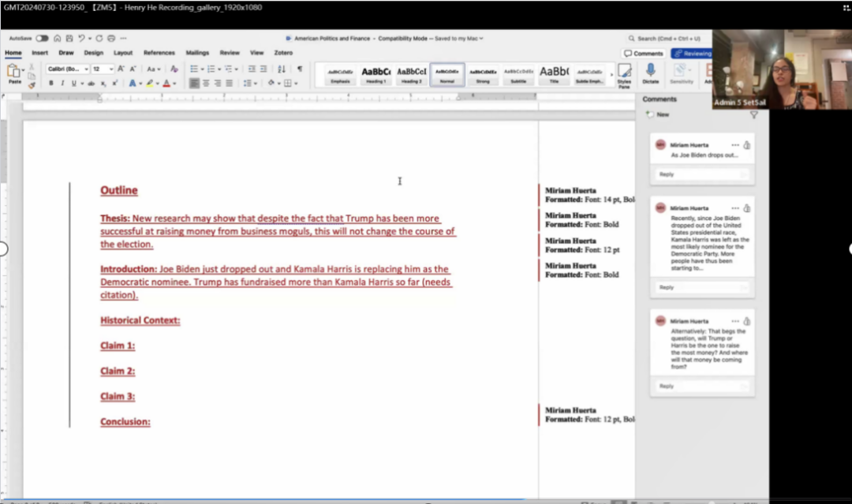Viewport: 852px width, 504px height.
Task: Select the Format Painter brush icon
Action: [x=32, y=84]
